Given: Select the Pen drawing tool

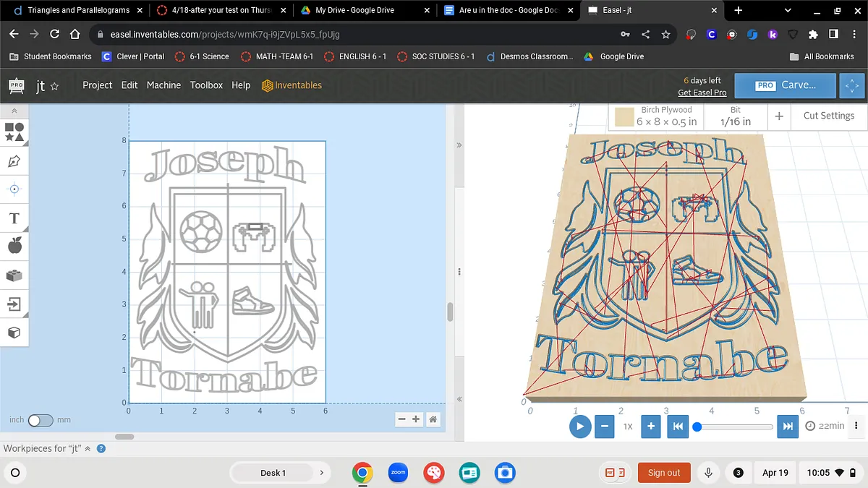Looking at the screenshot, I should coord(14,161).
